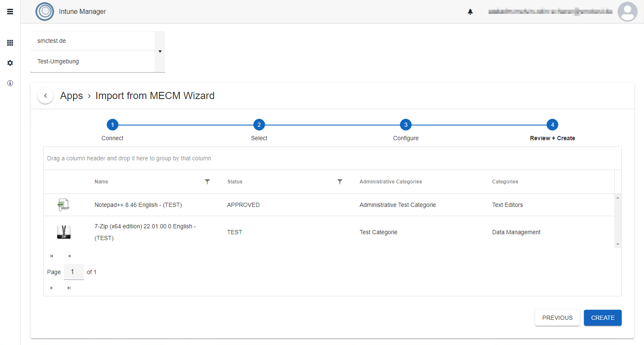Sort by Name column header

tap(101, 182)
